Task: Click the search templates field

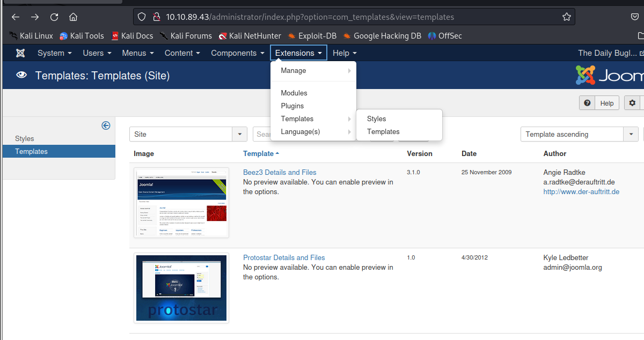Action: pos(262,134)
